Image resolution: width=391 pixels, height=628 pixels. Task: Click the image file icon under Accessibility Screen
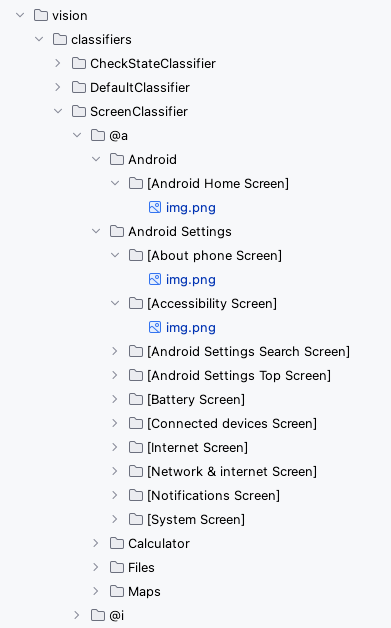point(155,327)
